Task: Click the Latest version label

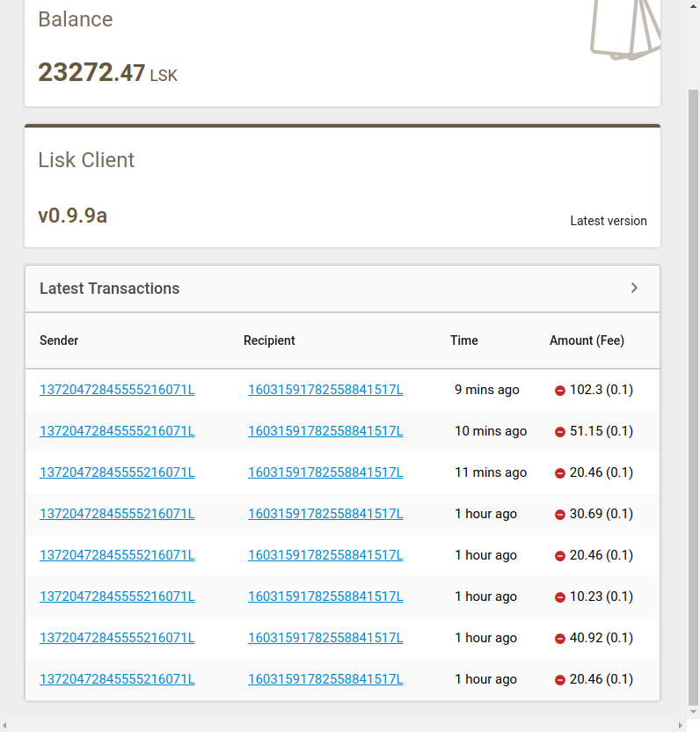Action: click(x=609, y=221)
